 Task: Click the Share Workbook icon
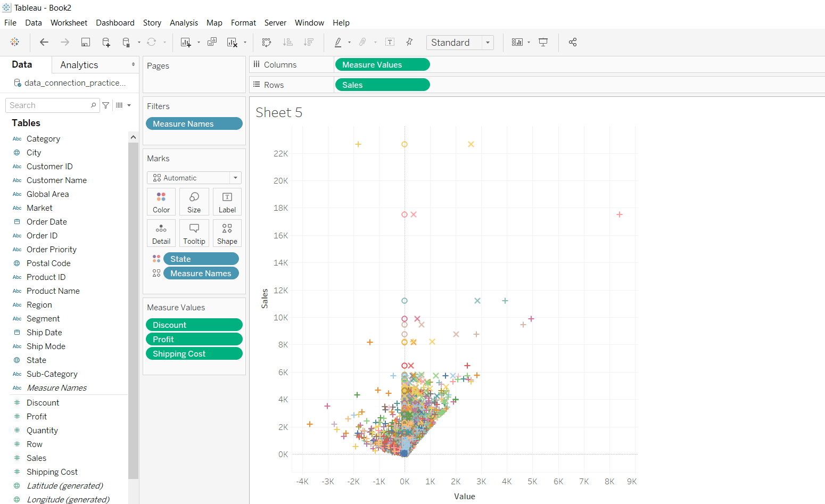[573, 42]
